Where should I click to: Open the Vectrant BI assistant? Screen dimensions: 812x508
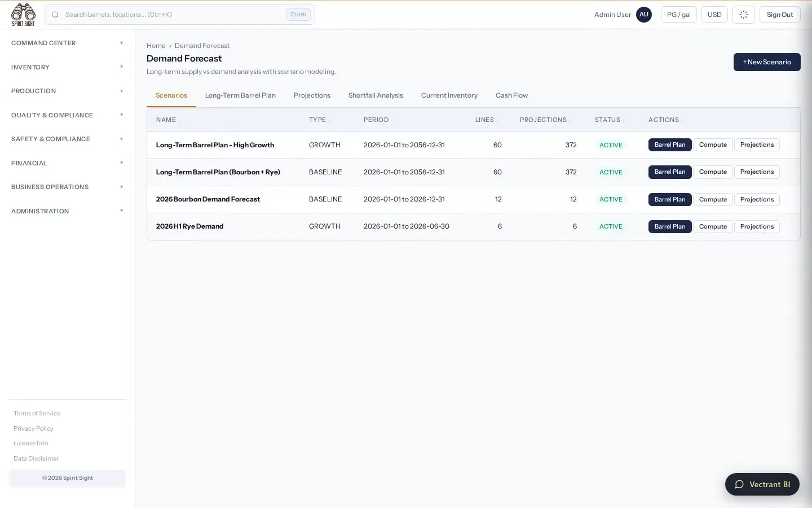(762, 484)
